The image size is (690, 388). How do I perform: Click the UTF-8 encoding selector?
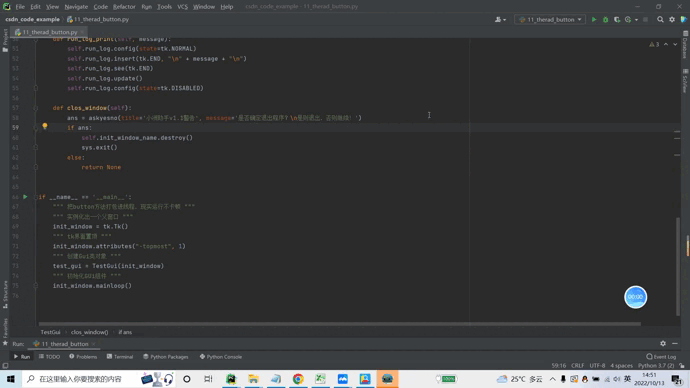(597, 366)
